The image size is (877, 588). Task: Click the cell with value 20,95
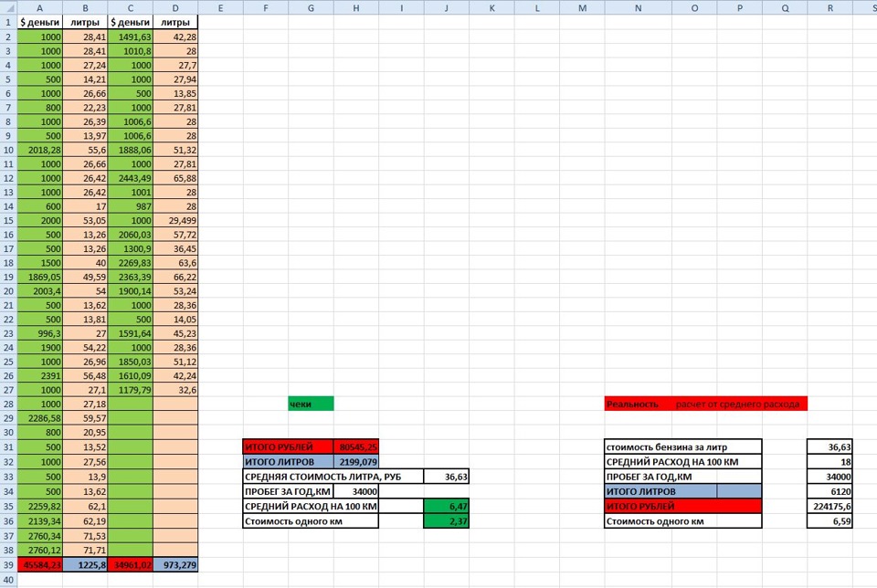click(85, 432)
